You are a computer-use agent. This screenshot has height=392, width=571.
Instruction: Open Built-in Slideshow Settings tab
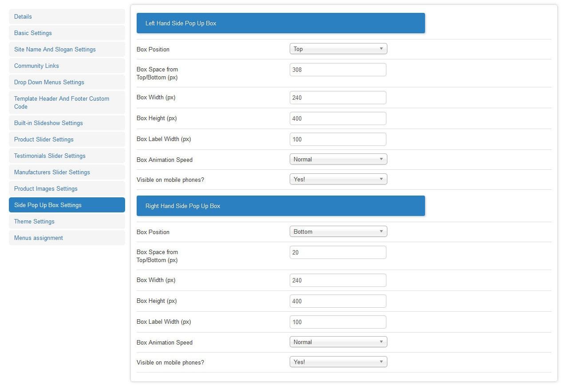(x=67, y=123)
